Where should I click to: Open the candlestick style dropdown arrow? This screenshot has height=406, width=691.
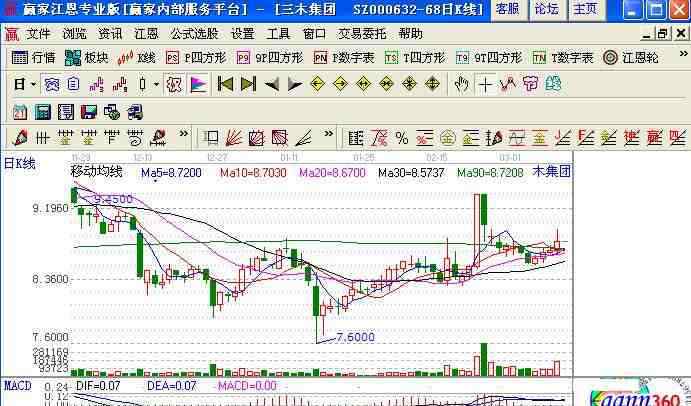click(156, 84)
